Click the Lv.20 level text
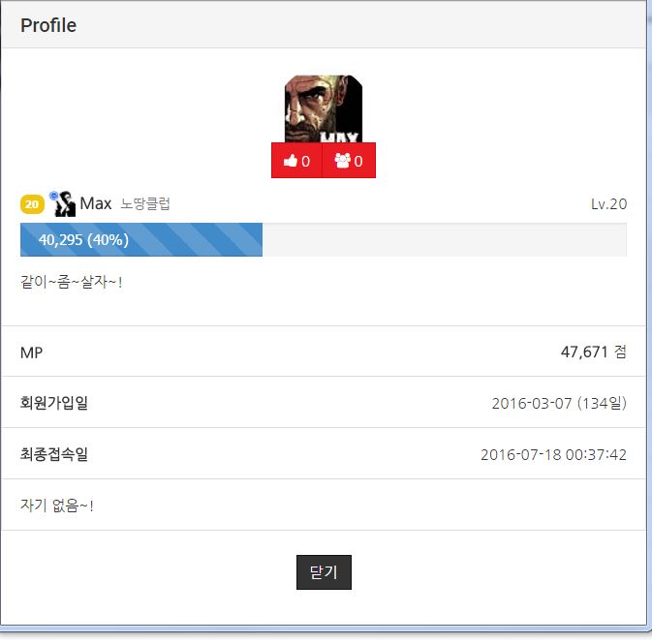Screen dimensions: 652x644 (608, 204)
